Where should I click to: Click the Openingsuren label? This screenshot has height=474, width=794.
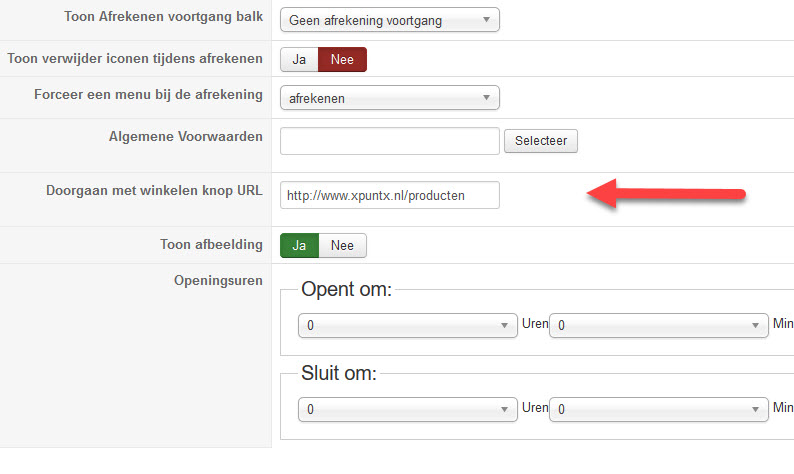(x=218, y=281)
